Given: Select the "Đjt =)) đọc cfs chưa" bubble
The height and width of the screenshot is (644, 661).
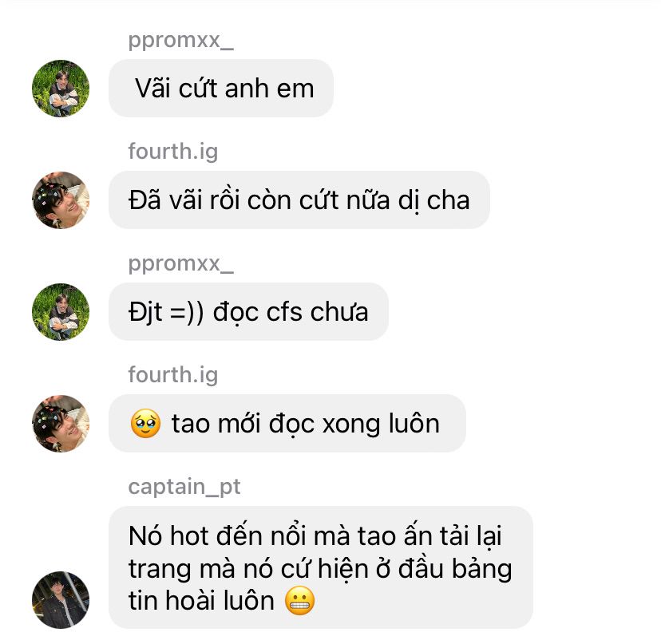Looking at the screenshot, I should 248,312.
